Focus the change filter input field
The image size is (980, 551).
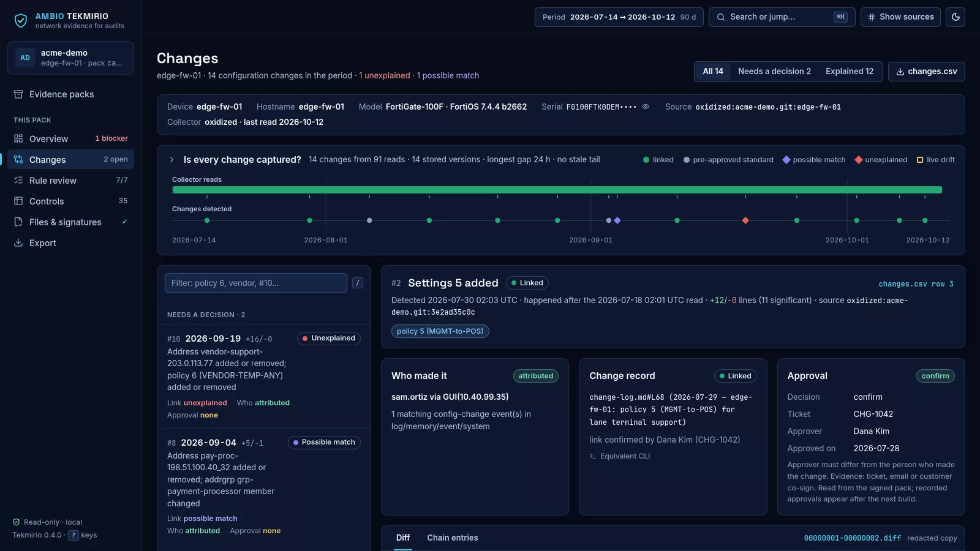tap(256, 283)
